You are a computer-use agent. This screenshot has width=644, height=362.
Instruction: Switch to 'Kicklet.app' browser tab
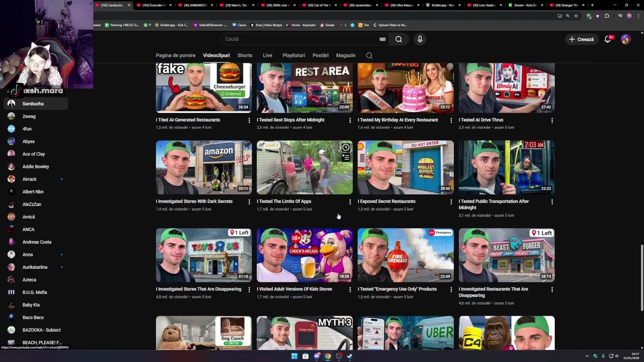(442, 5)
